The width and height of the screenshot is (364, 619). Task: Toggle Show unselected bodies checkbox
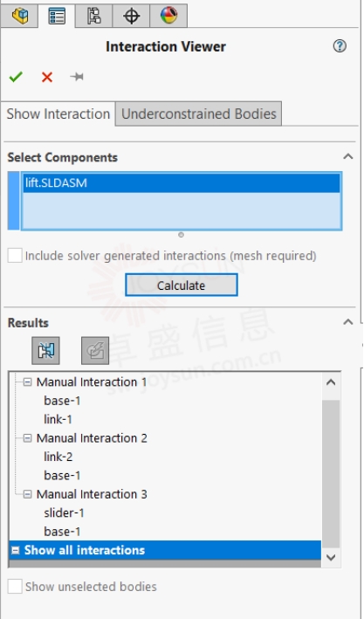(x=15, y=587)
